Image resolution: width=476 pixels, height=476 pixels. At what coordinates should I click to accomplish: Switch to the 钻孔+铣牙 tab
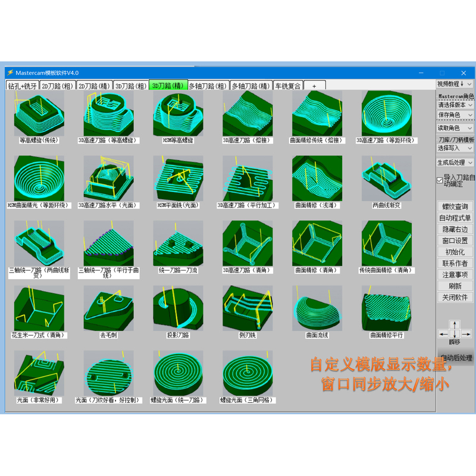click(23, 86)
